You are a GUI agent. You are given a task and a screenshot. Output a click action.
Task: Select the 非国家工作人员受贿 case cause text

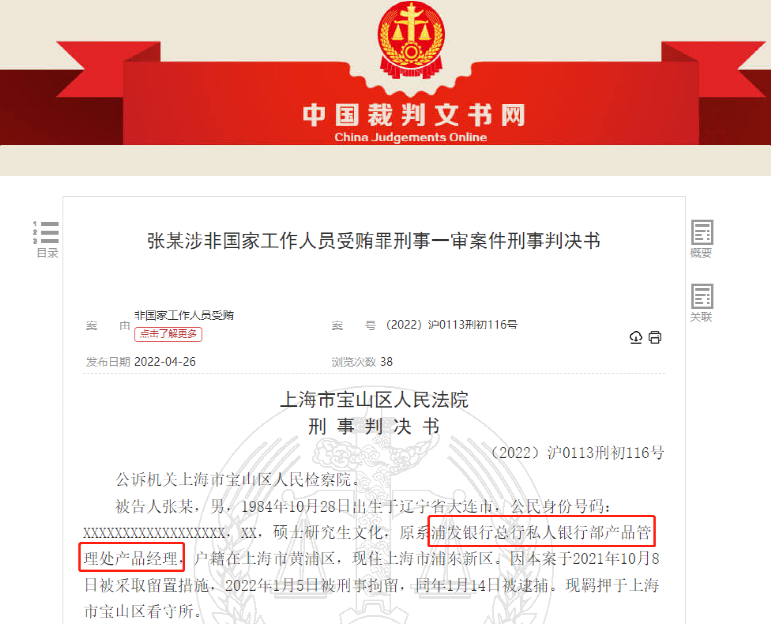pos(184,315)
